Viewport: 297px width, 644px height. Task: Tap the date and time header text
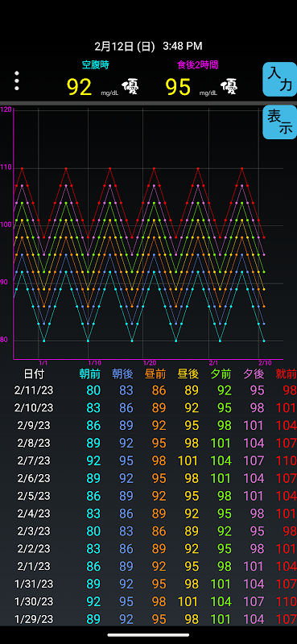point(148,46)
